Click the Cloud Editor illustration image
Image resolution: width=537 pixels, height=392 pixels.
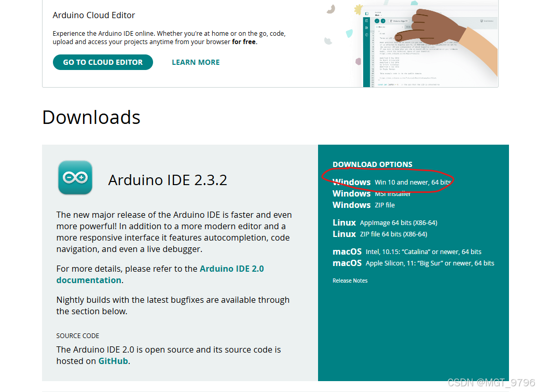coord(410,44)
